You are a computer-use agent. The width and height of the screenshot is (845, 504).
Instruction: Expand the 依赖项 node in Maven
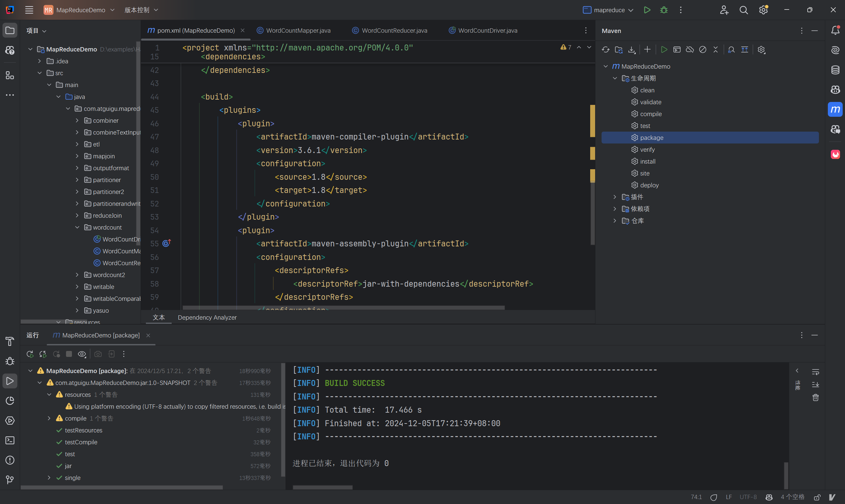click(615, 209)
